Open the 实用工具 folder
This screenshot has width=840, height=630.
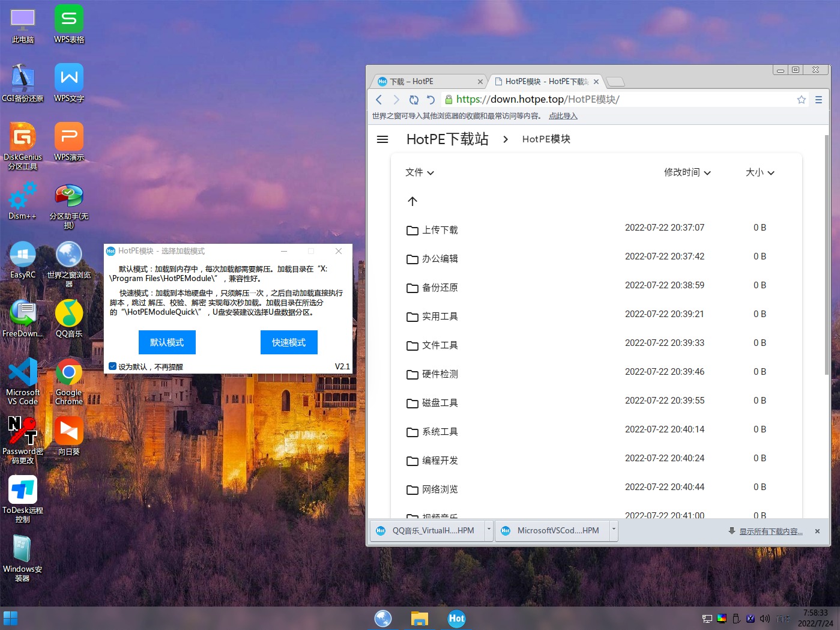[x=440, y=317]
